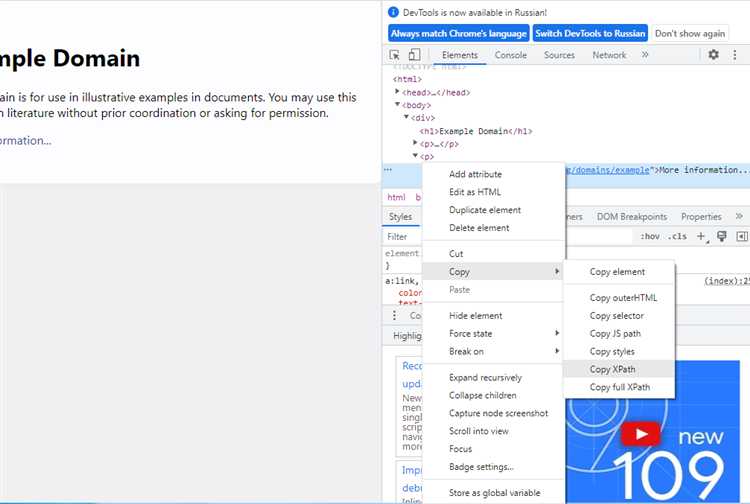
Task: Choose Edit as HTML
Action: (493, 192)
